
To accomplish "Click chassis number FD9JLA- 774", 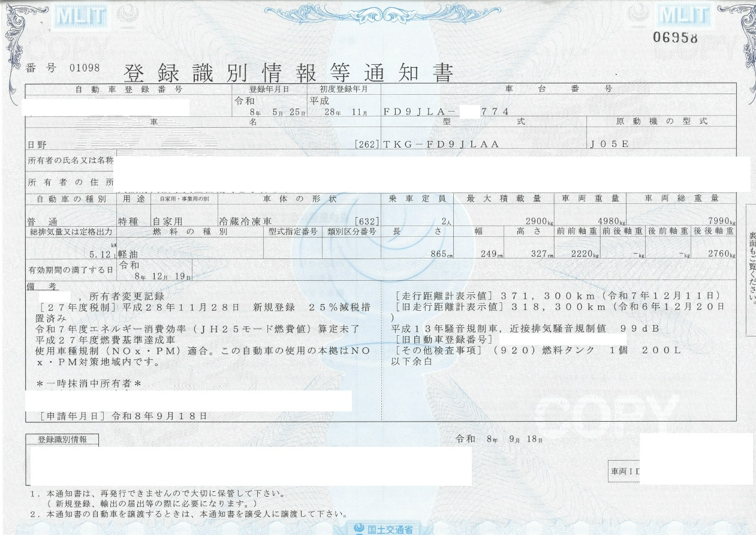I will coord(445,112).
